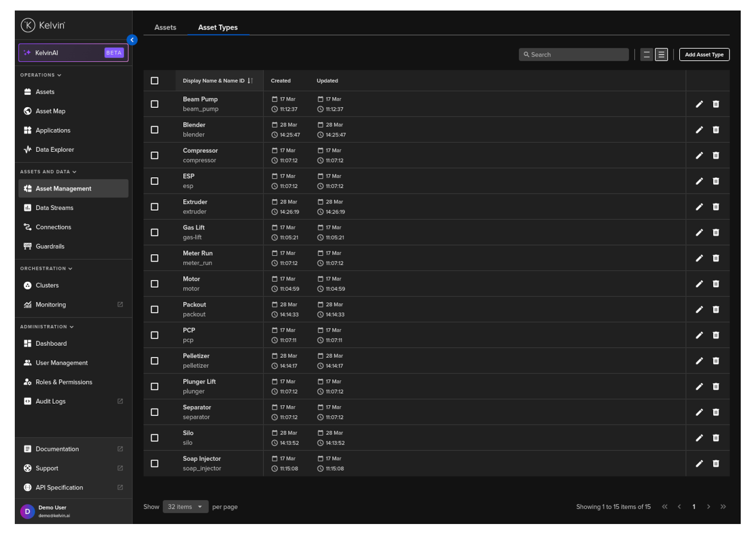
Task: Click the edit pencil for Soap Injector
Action: 699,463
